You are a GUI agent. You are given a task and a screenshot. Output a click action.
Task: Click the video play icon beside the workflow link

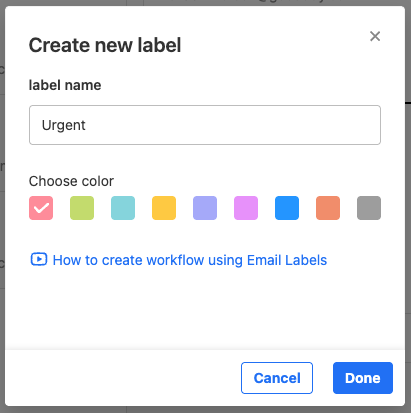39,259
